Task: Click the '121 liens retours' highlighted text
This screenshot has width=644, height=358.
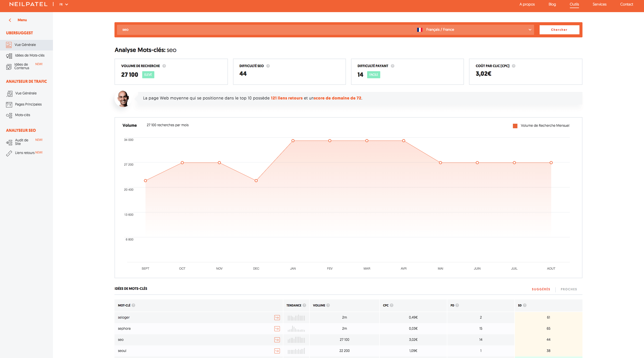Action: (286, 98)
